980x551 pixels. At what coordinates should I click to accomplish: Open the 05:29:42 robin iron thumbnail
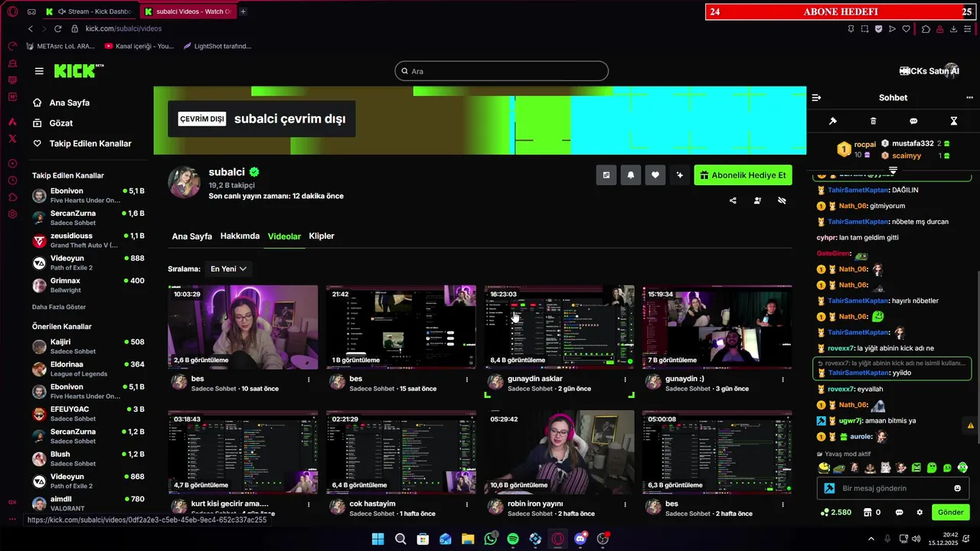coord(559,452)
